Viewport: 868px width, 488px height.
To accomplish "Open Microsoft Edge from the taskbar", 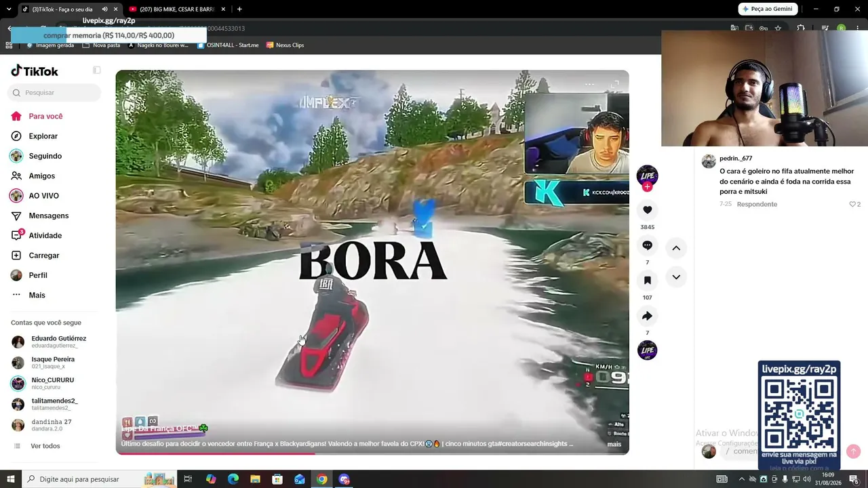I will pos(233,479).
